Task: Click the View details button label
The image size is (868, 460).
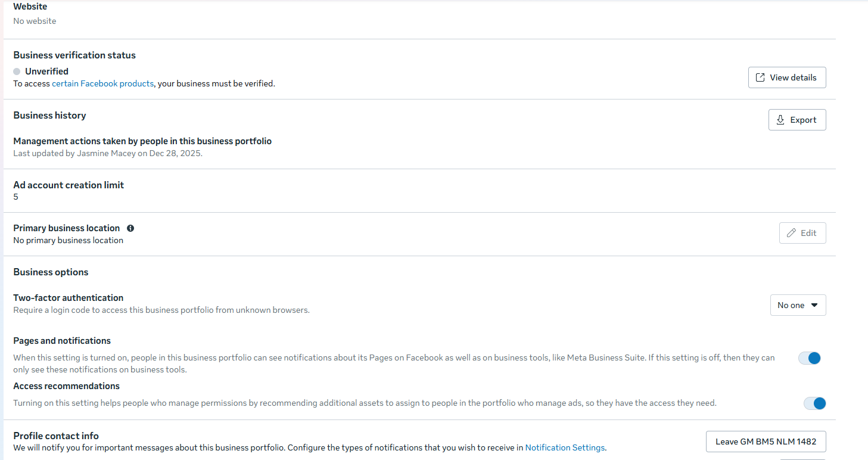Action: click(x=793, y=77)
